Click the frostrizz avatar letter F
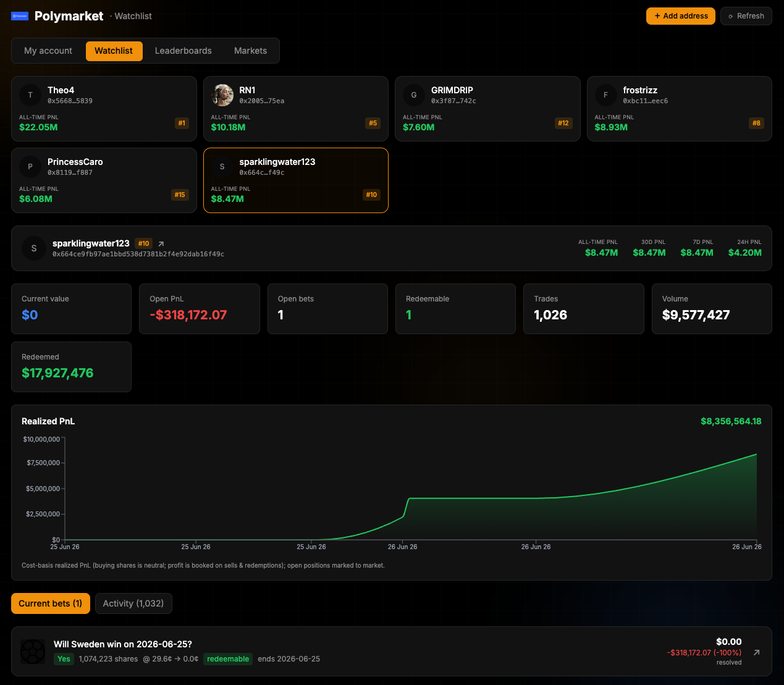Viewport: 784px width, 685px height. 605,95
